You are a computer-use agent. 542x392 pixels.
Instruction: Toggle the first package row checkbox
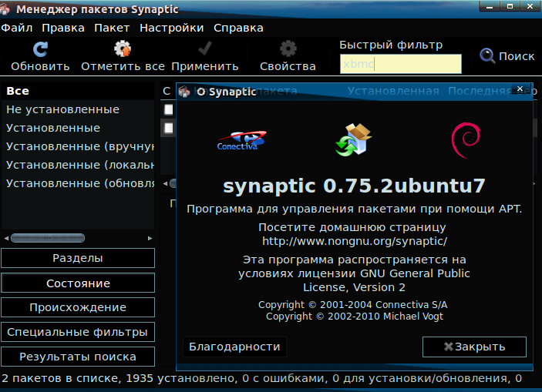(169, 109)
